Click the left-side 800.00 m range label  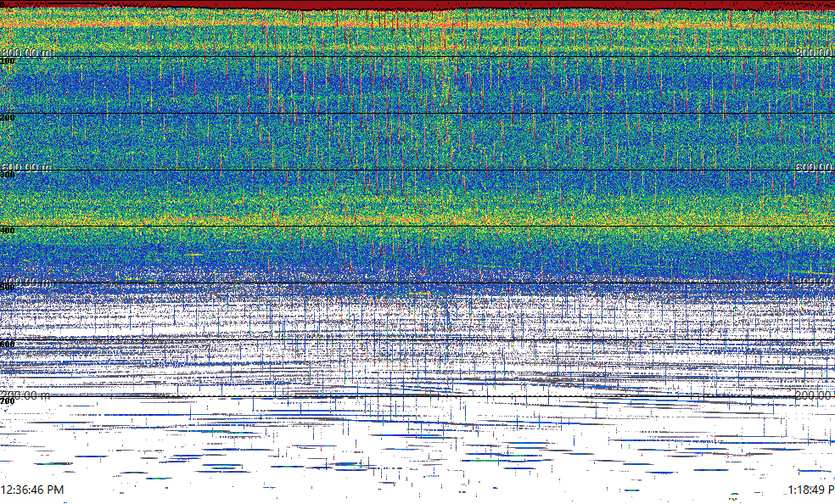25,52
